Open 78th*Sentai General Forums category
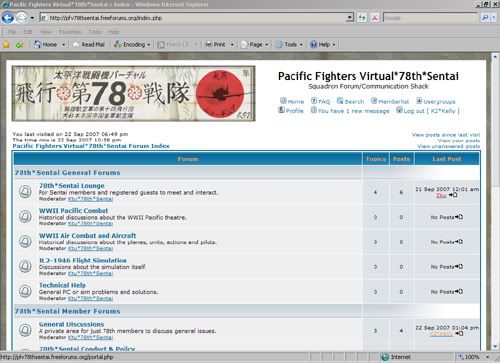The width and height of the screenshot is (500, 363). [x=67, y=173]
